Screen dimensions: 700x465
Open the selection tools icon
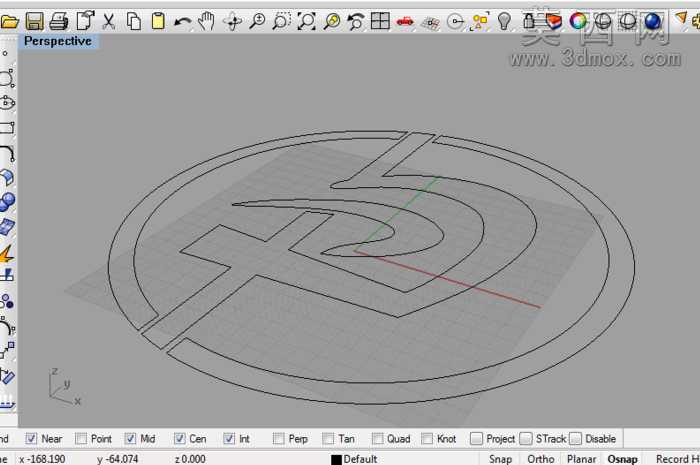point(479,21)
